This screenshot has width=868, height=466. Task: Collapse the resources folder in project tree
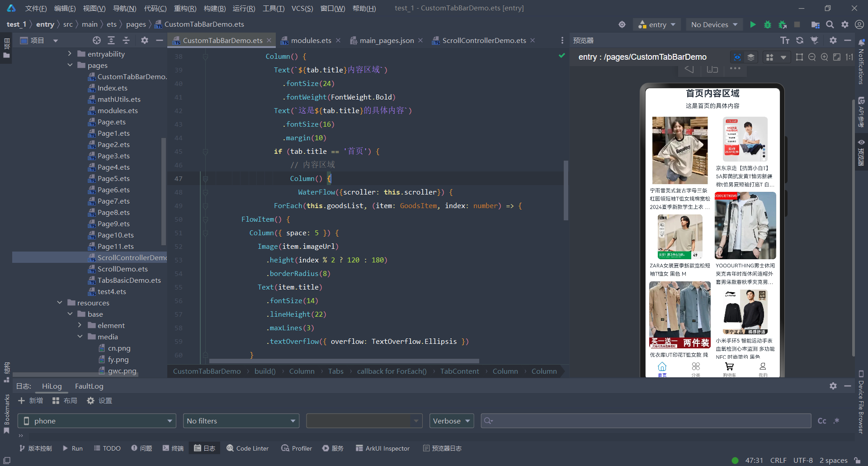(x=60, y=303)
